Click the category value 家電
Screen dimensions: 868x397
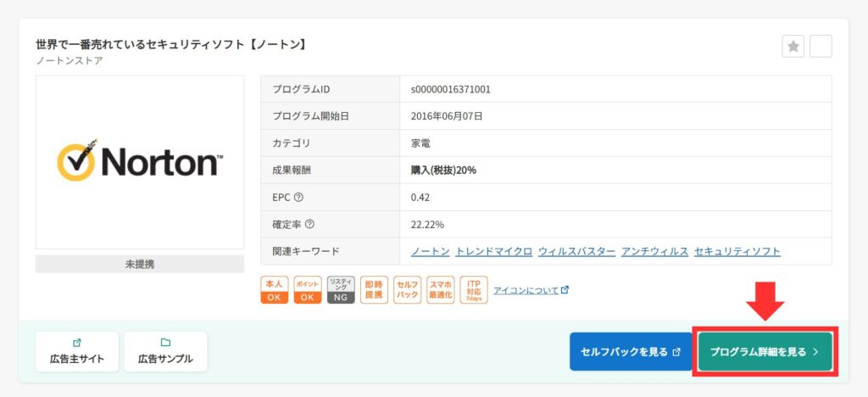pyautogui.click(x=420, y=143)
